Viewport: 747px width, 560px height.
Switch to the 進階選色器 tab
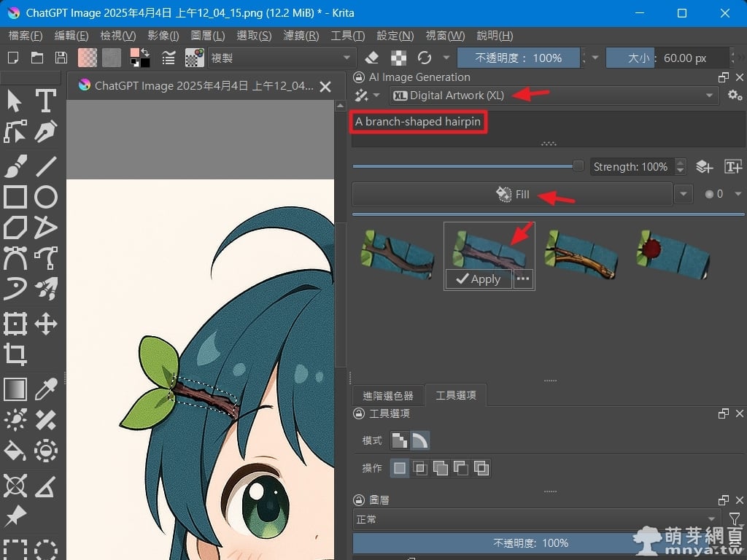(387, 395)
